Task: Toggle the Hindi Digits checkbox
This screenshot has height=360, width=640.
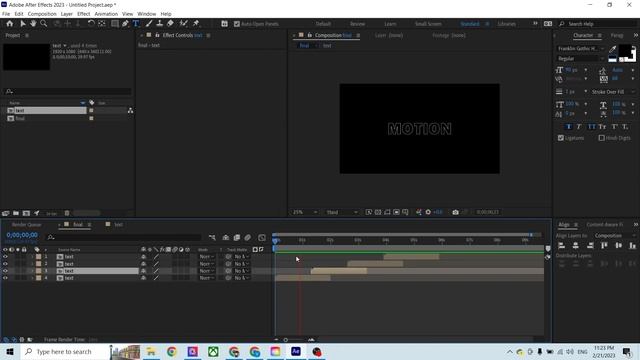Action: tap(601, 138)
